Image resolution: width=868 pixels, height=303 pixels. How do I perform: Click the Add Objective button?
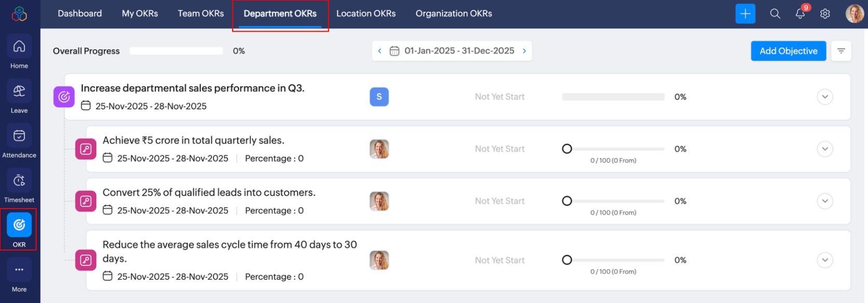788,51
